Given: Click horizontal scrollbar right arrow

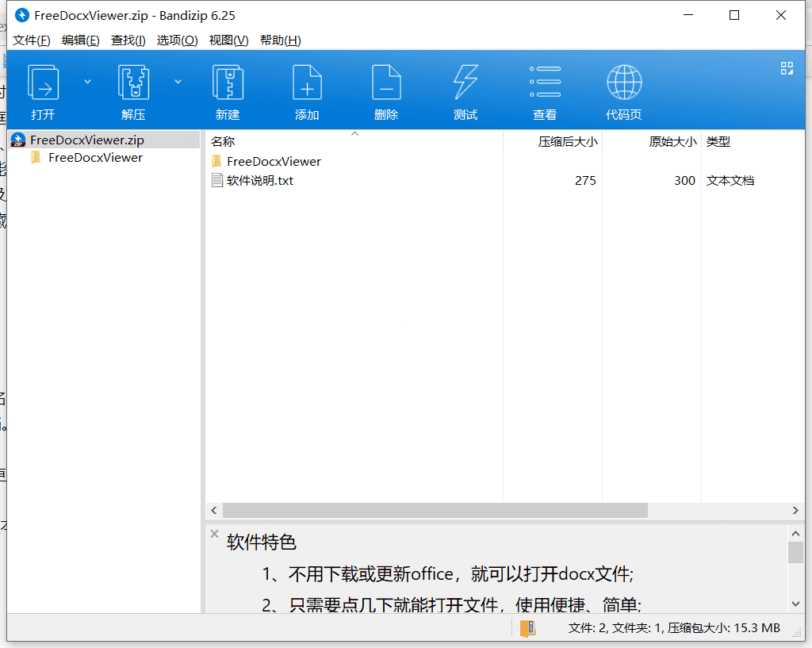Looking at the screenshot, I should [795, 510].
